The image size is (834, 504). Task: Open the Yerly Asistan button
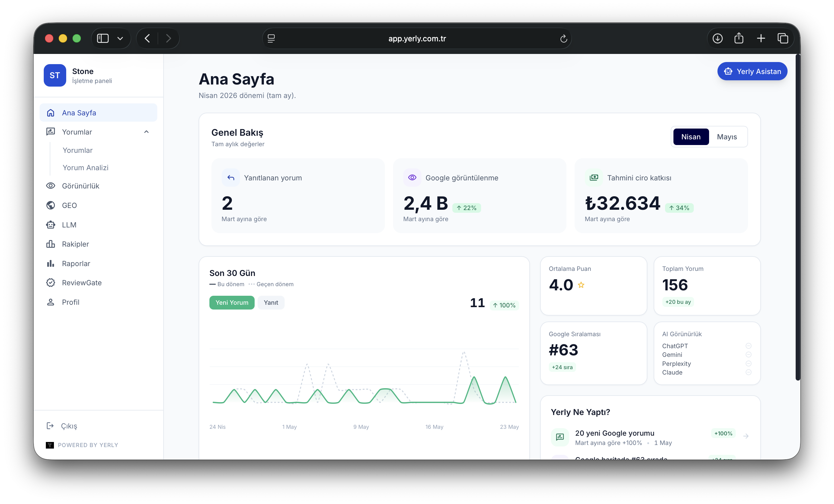tap(752, 71)
